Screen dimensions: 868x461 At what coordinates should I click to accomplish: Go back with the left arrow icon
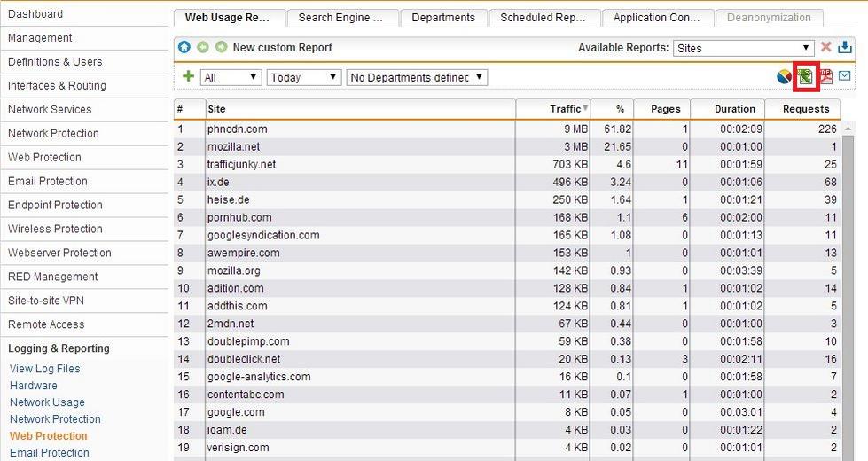(x=203, y=47)
